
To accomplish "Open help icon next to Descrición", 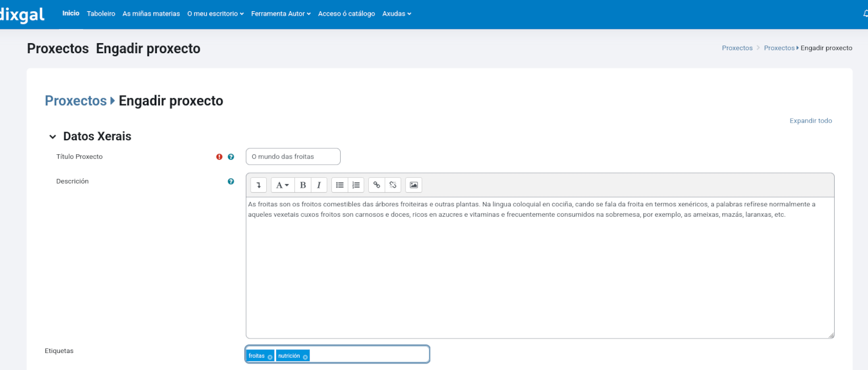I will [x=231, y=182].
